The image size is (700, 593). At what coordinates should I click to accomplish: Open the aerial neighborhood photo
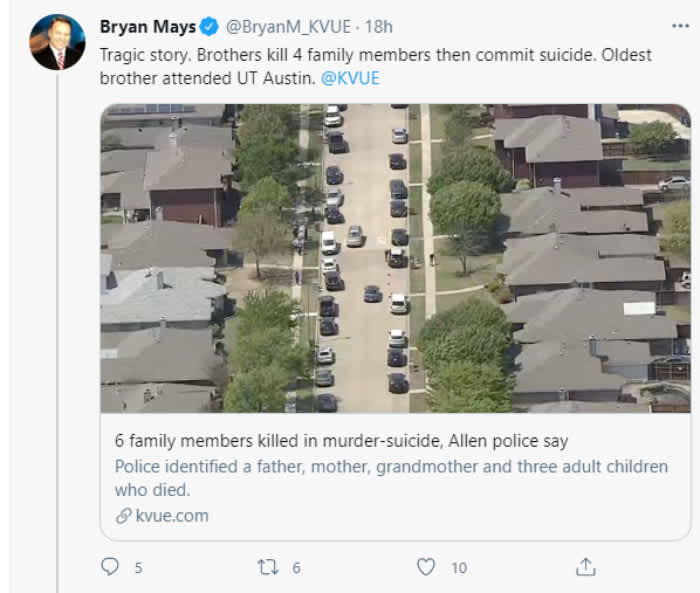pyautogui.click(x=395, y=258)
